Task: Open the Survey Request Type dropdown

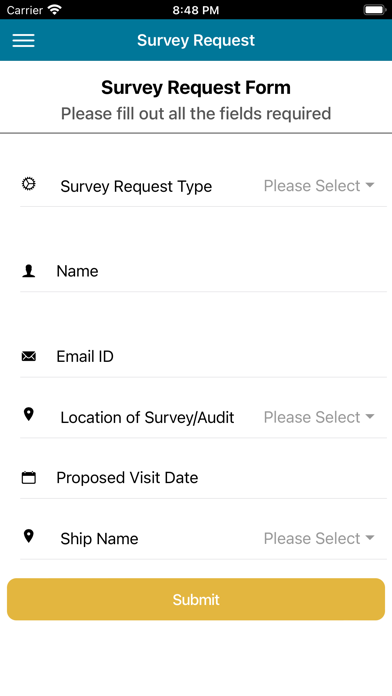Action: (x=319, y=186)
